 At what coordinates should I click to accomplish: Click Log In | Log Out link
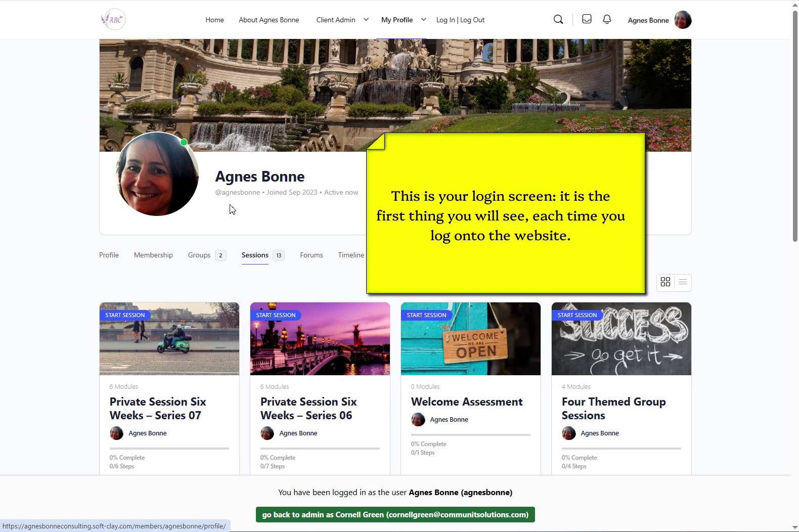point(460,20)
